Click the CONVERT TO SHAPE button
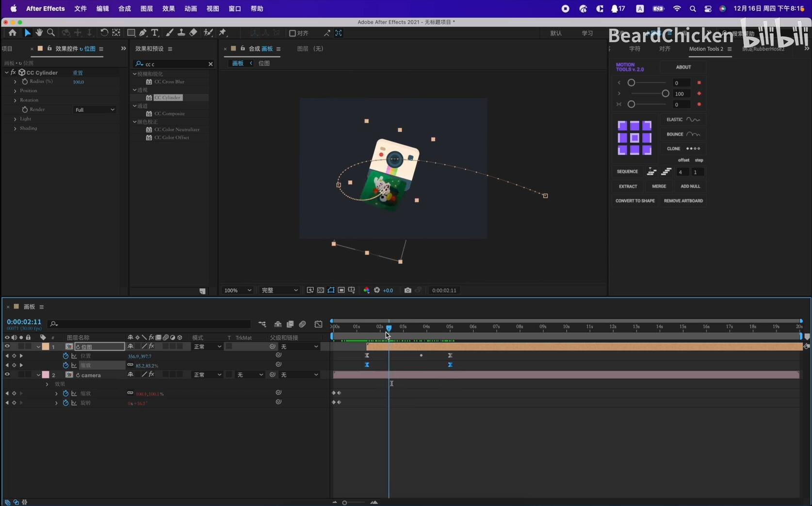Screen dimensions: 812x506 635,201
